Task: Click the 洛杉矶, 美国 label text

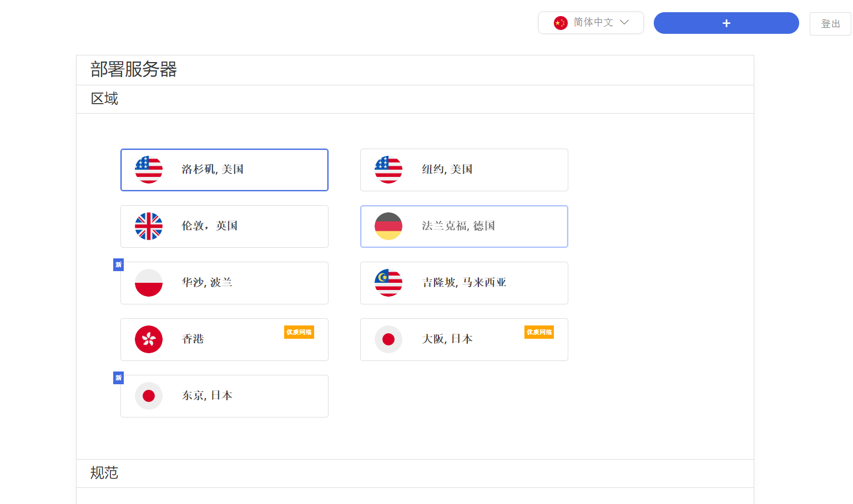Action: coord(213,170)
